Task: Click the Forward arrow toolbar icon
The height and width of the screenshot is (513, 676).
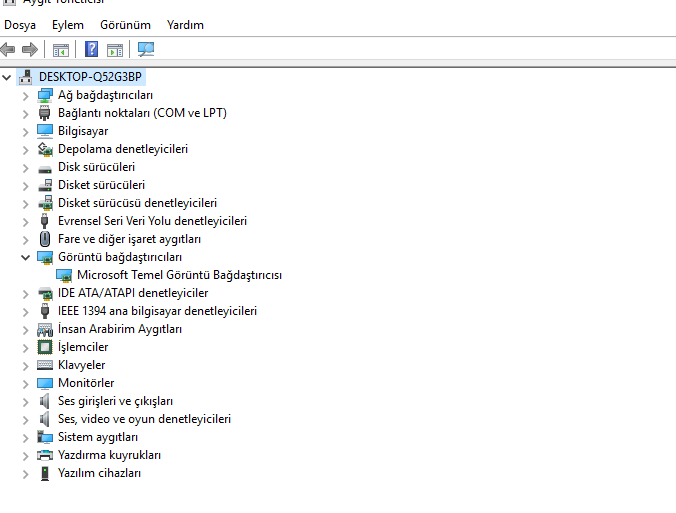Action: [x=30, y=50]
